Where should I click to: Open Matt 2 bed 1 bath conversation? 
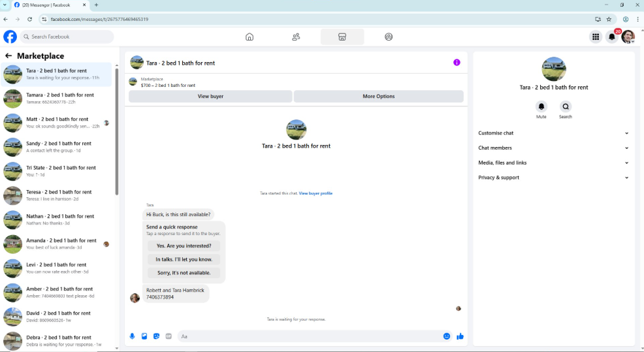(56, 123)
